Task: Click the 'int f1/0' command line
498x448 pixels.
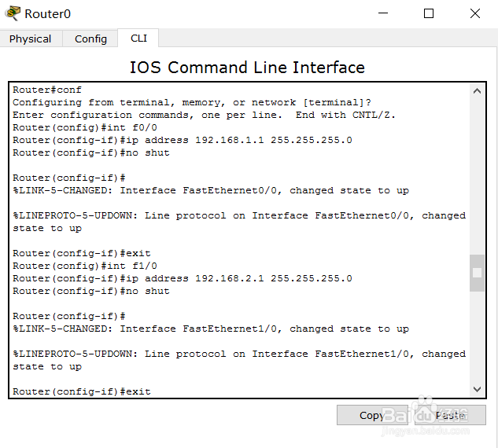Action: 85,266
